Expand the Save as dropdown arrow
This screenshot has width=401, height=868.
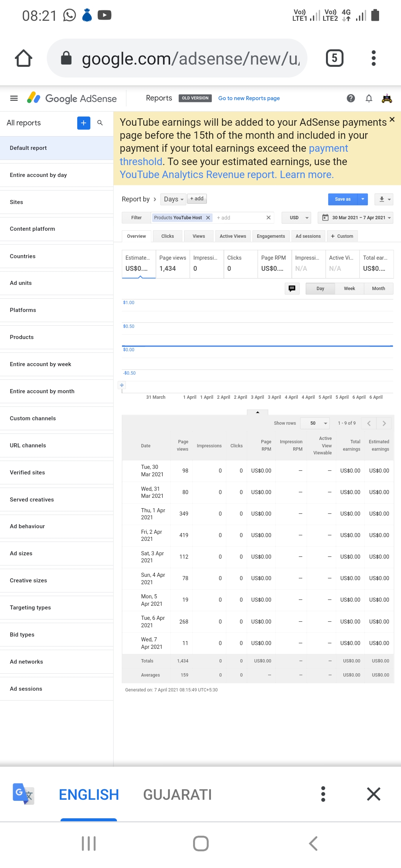363,199
